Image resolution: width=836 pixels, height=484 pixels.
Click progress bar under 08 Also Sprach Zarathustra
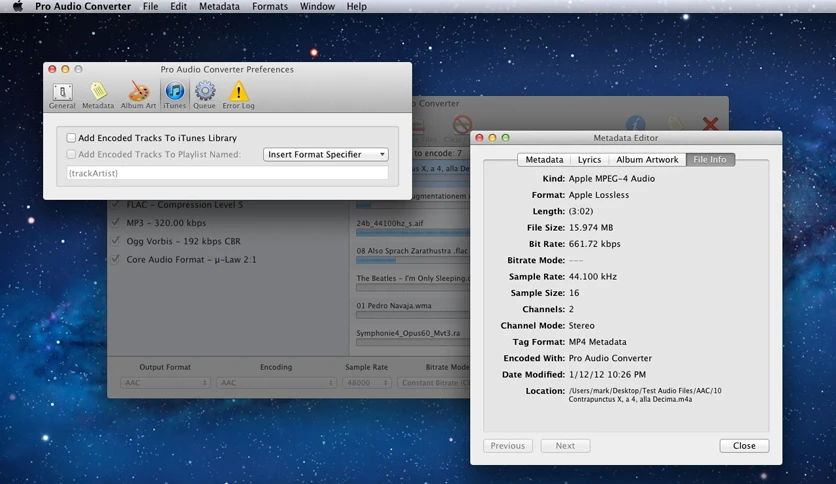coord(413,260)
